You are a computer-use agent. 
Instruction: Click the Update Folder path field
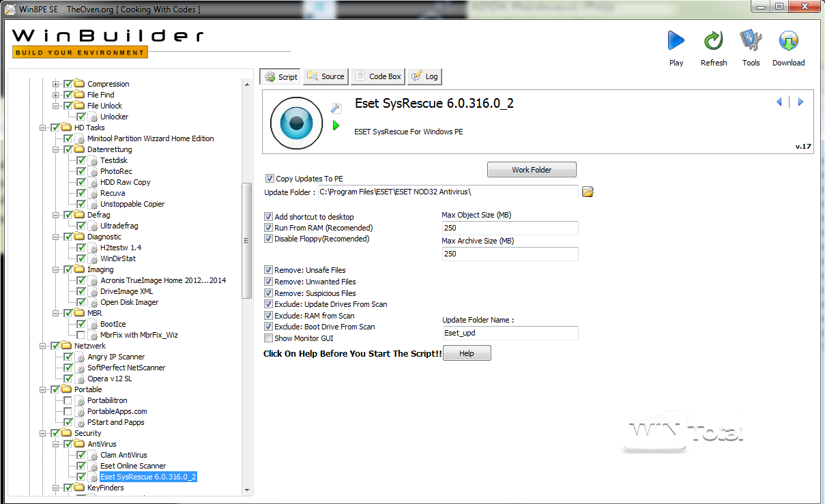point(448,192)
